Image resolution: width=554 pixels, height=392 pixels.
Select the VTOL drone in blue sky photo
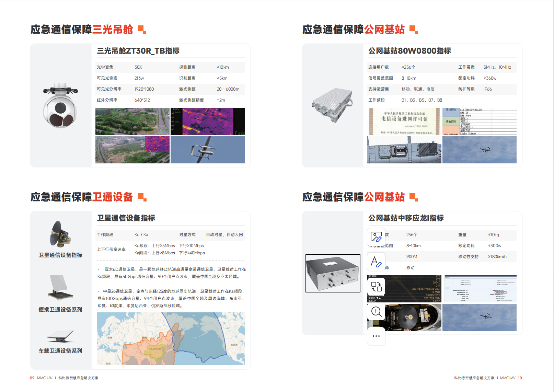[x=208, y=150]
